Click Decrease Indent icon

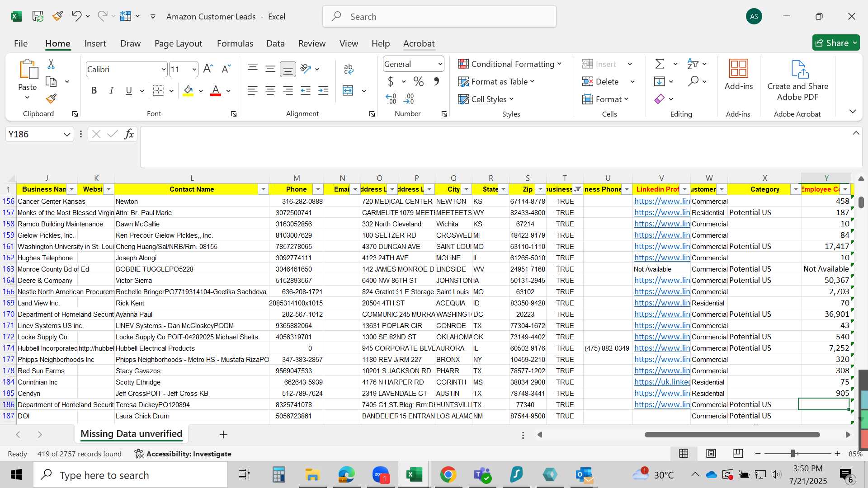tap(306, 90)
